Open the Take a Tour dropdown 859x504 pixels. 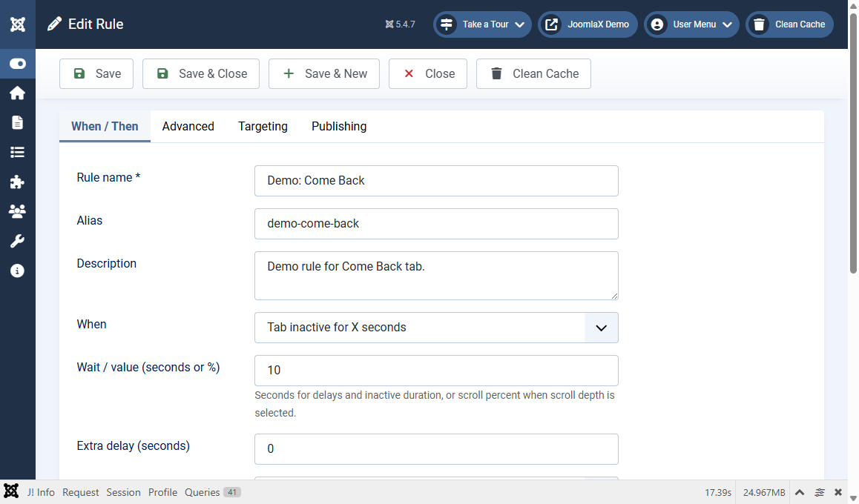click(482, 24)
